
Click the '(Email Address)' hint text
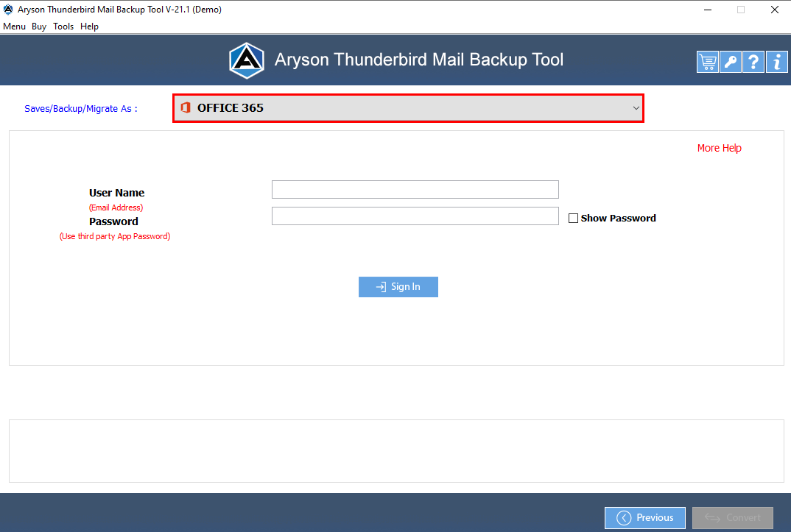[x=116, y=208]
